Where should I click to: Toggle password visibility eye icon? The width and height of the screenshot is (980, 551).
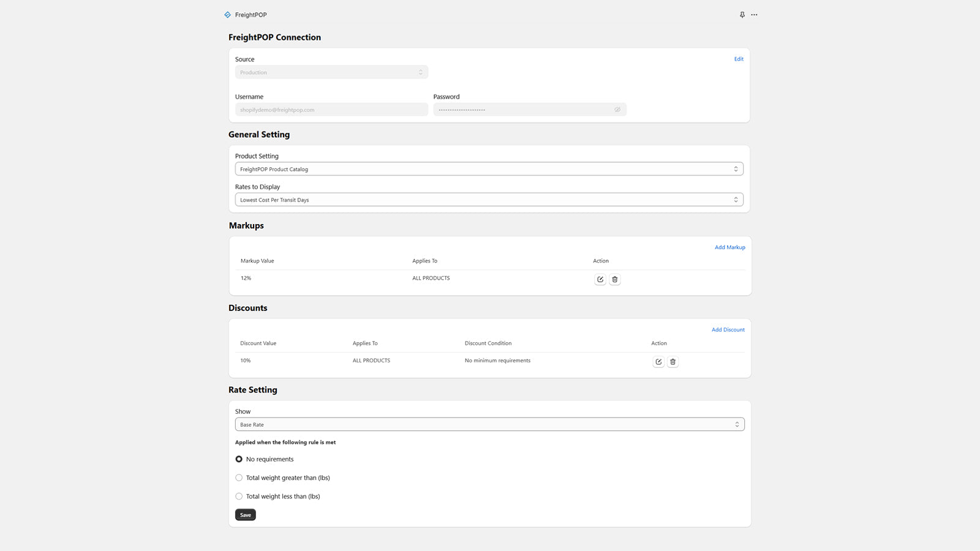(x=617, y=110)
